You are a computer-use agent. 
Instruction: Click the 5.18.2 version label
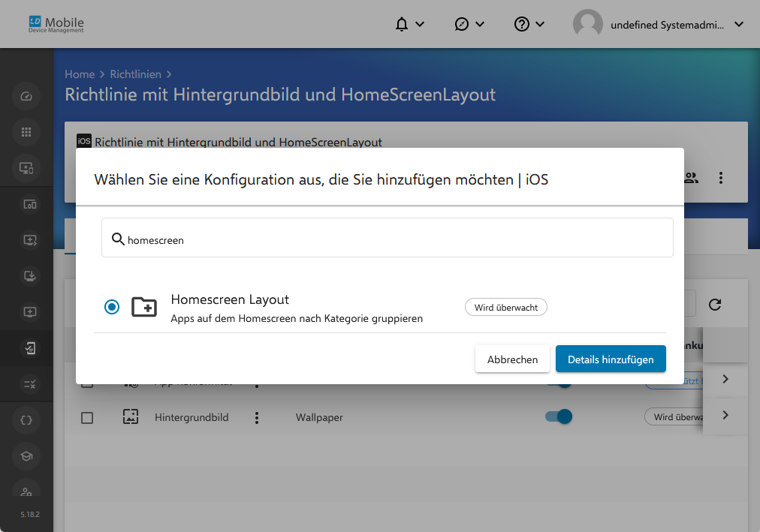tap(30, 515)
